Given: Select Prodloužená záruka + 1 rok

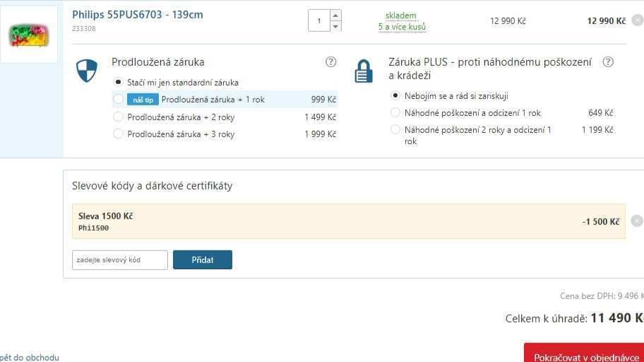Looking at the screenshot, I should (x=118, y=99).
